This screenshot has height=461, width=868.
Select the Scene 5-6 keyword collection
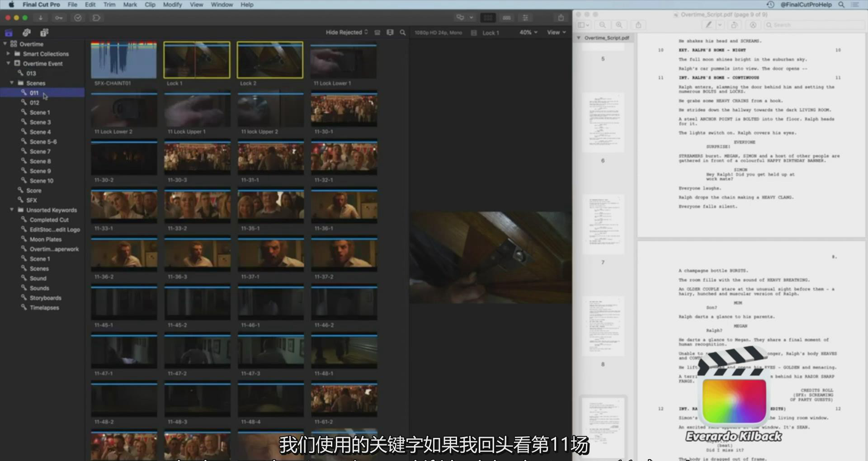pyautogui.click(x=43, y=142)
